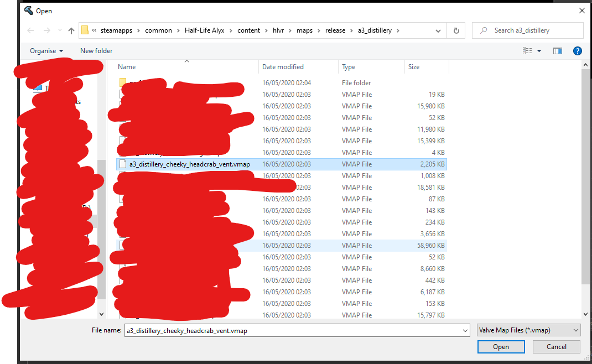Select the file sized 18,581 KB
Screen dimensions: 592x364
282,188
